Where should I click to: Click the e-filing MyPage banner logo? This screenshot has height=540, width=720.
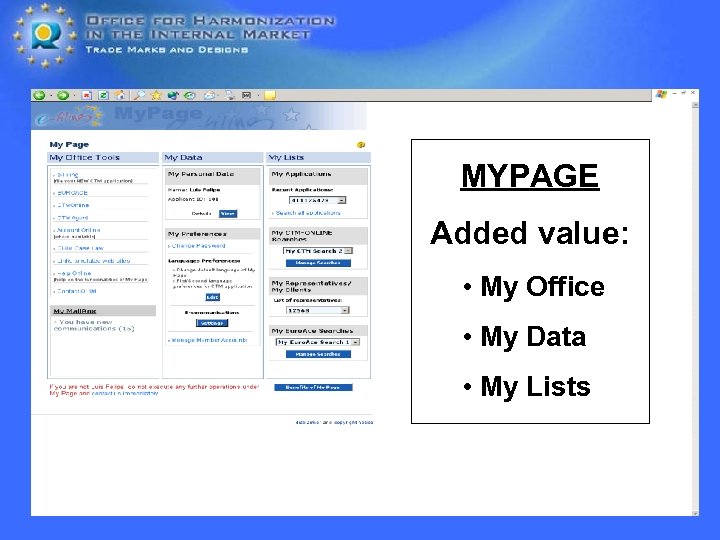(x=69, y=117)
